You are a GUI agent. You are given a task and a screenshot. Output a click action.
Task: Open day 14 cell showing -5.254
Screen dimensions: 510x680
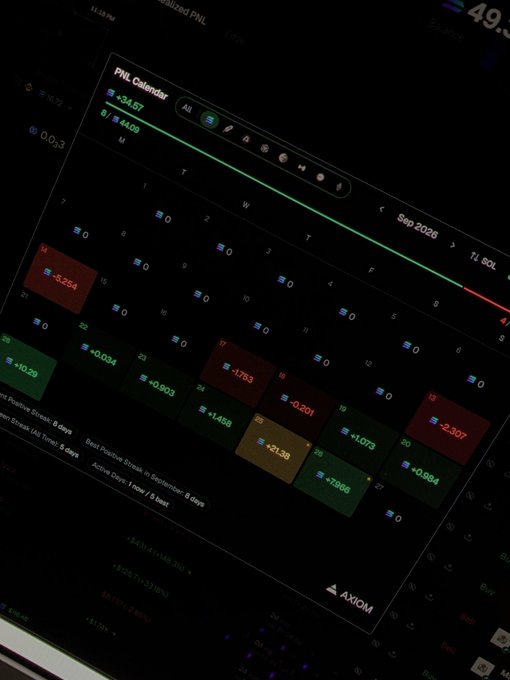click(60, 278)
